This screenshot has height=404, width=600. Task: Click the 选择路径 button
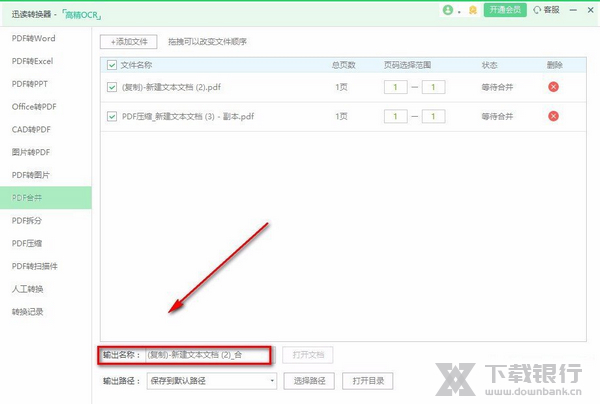pyautogui.click(x=309, y=381)
